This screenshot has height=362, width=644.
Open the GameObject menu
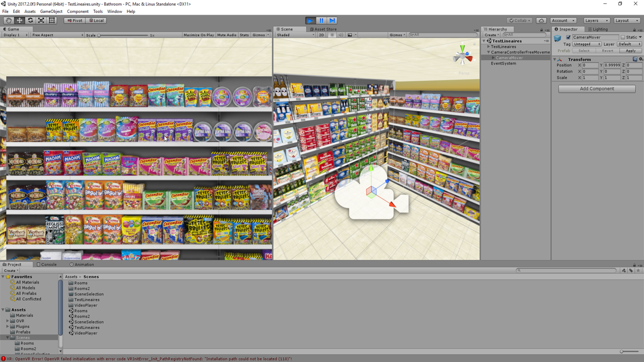(51, 11)
